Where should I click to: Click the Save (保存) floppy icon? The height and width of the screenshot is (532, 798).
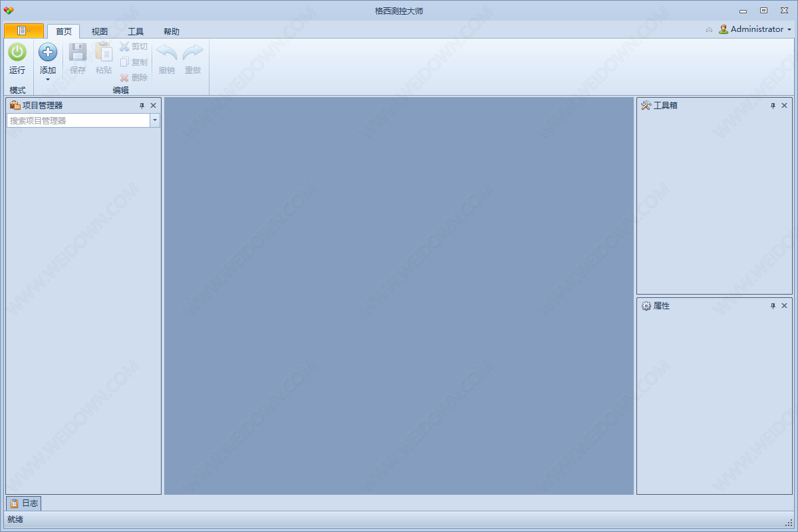pyautogui.click(x=78, y=52)
